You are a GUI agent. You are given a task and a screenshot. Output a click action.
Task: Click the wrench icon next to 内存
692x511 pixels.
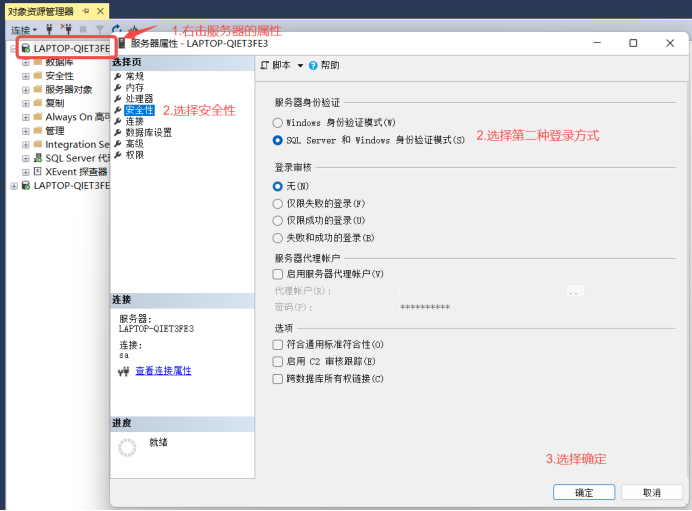(118, 87)
